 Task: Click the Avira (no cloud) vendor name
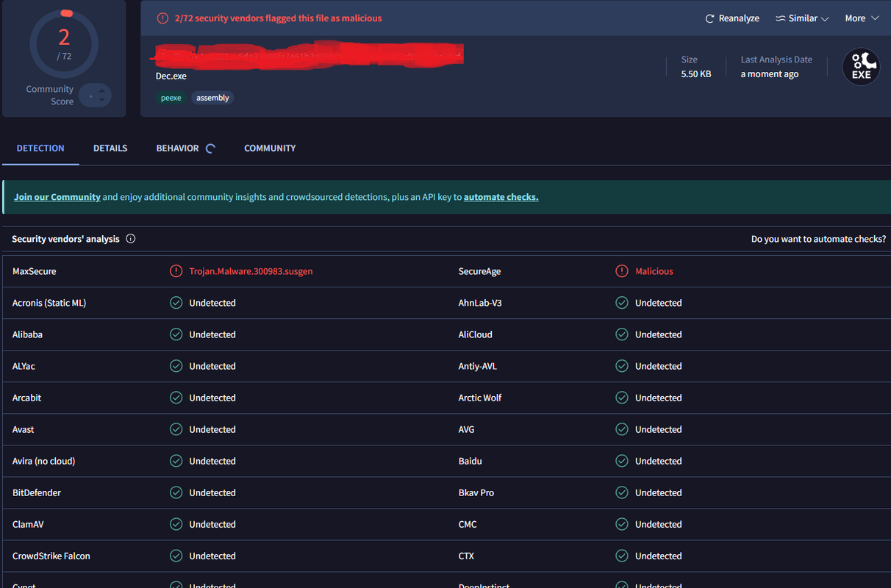[x=44, y=461]
